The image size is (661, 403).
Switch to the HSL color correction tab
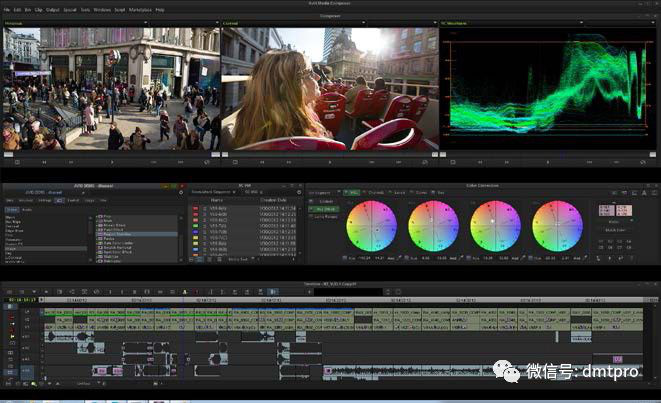coord(352,193)
